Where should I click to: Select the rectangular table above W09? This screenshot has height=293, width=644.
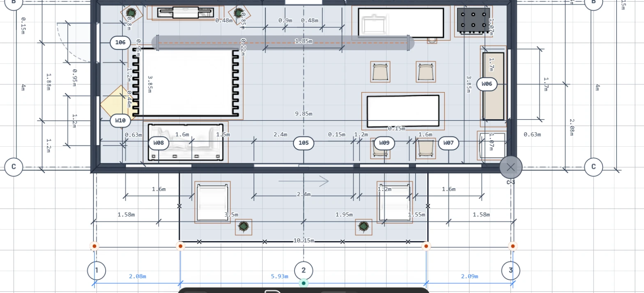403,111
